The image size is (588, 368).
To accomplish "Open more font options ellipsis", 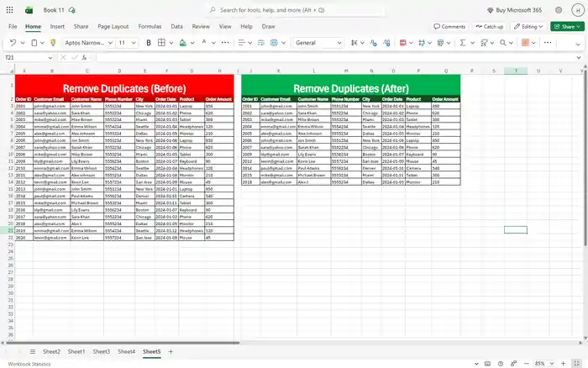I will [225, 43].
